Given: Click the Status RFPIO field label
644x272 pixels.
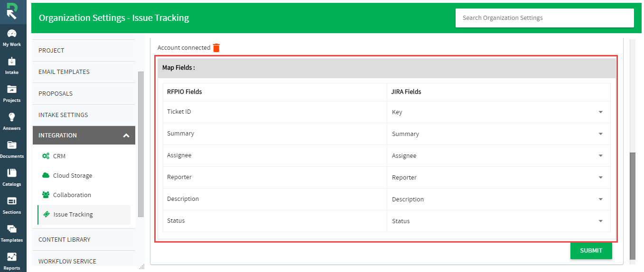Looking at the screenshot, I should click(176, 221).
